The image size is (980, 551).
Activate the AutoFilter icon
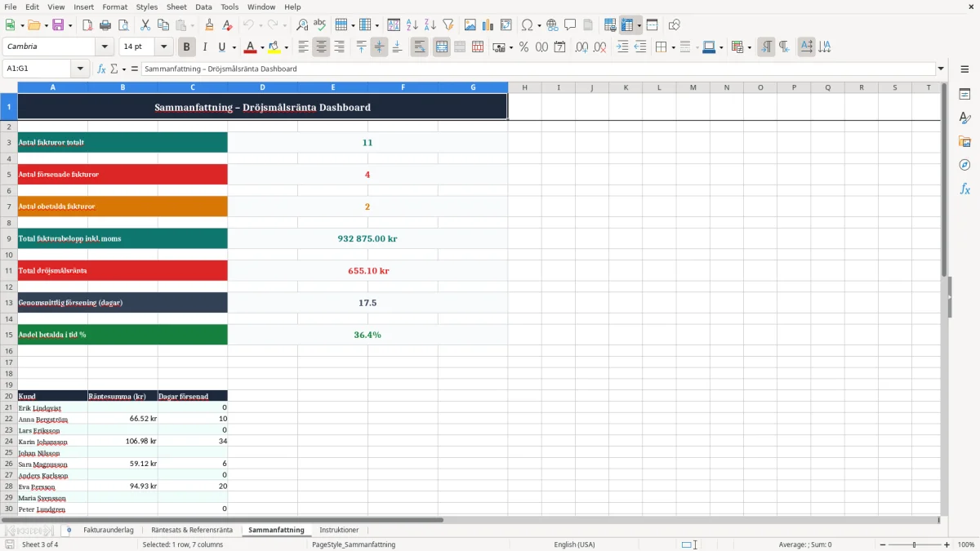point(448,25)
